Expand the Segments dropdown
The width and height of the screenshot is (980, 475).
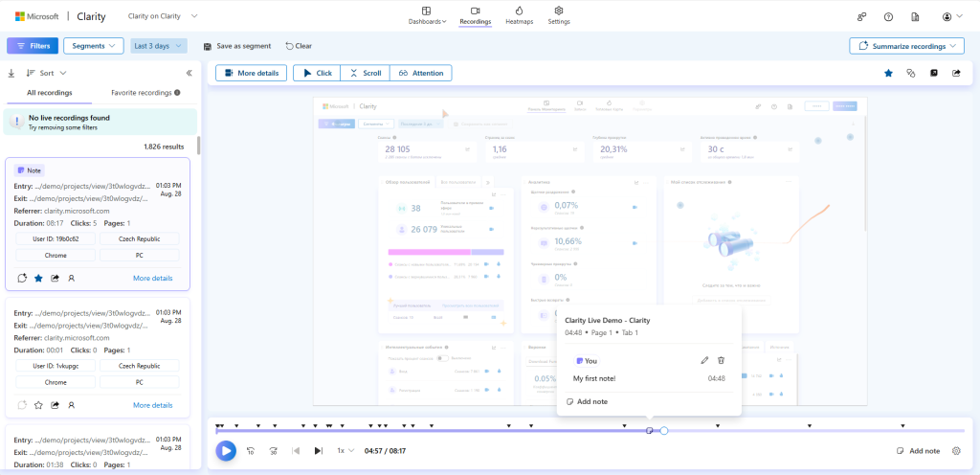point(94,46)
